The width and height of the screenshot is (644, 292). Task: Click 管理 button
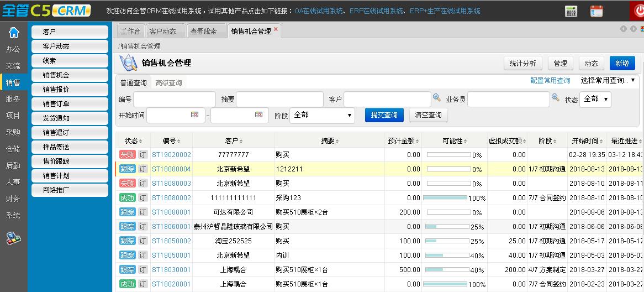click(560, 64)
